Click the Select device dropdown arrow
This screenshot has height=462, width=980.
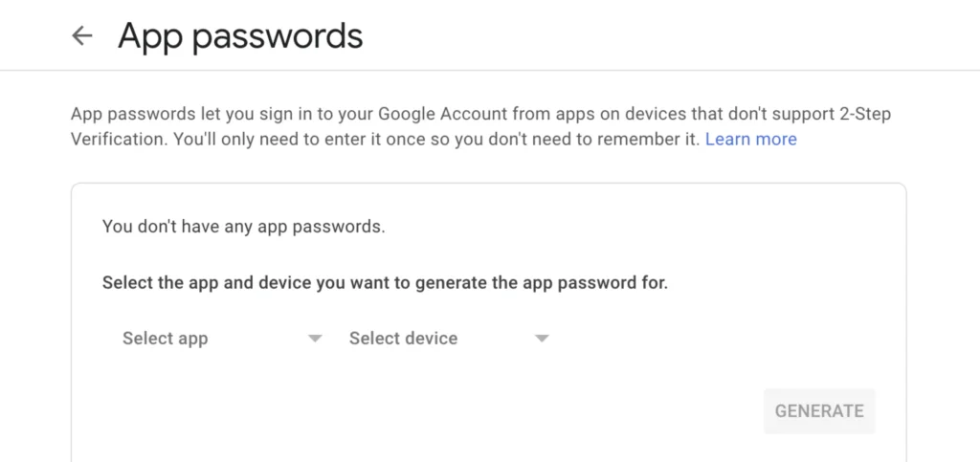coord(542,339)
